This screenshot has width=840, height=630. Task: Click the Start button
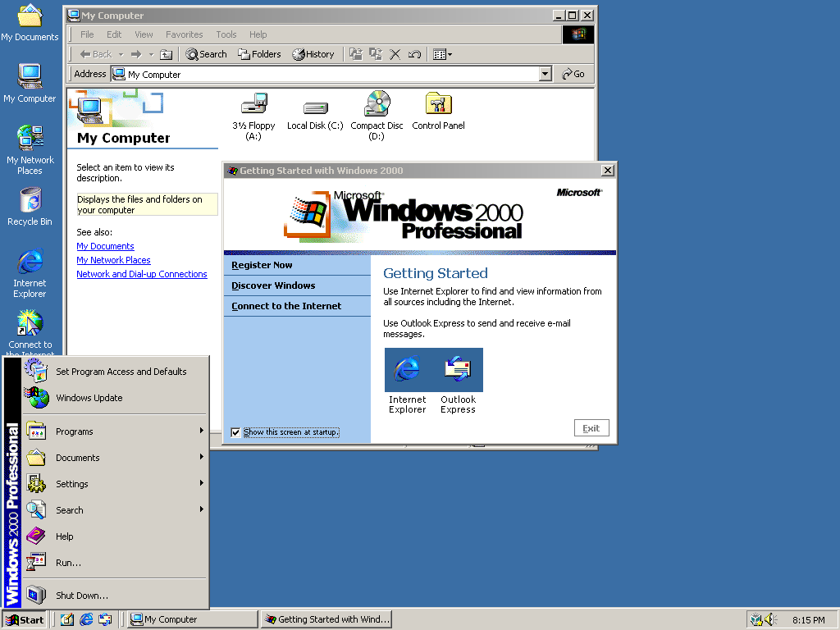25,620
